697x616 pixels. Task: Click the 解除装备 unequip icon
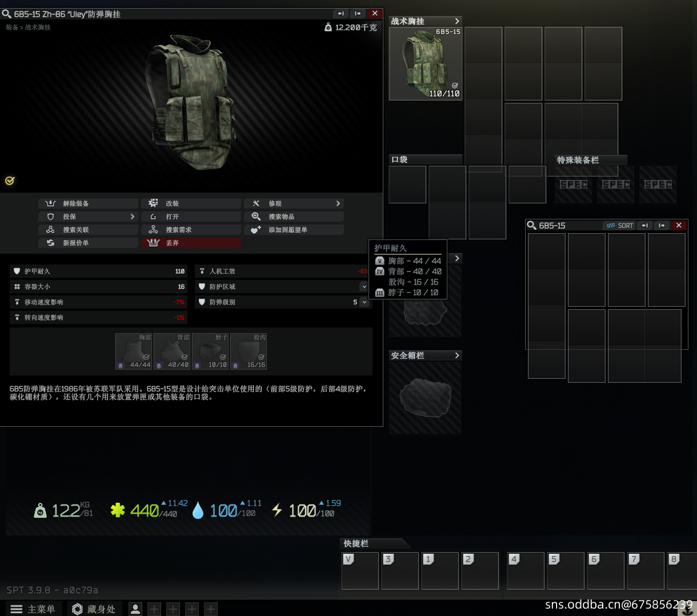tap(50, 203)
